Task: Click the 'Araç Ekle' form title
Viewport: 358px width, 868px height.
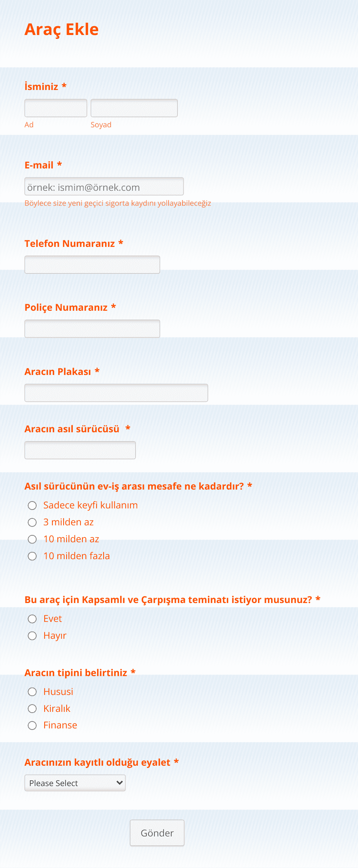Action: point(62,29)
